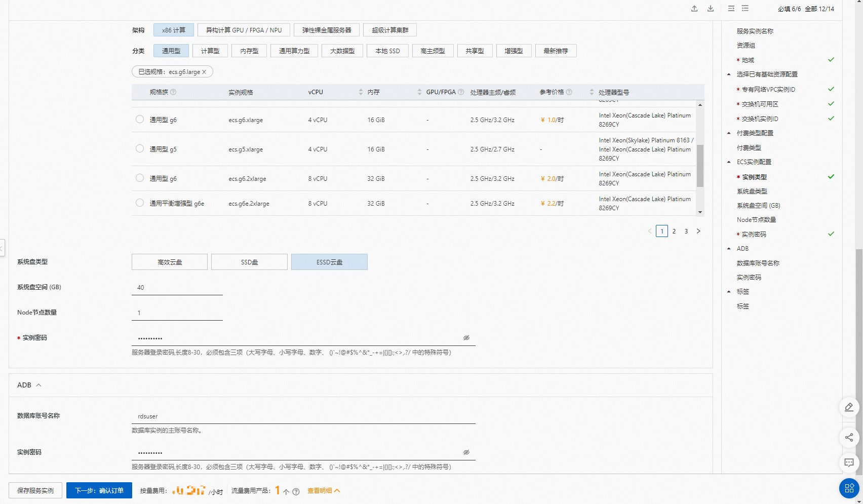Select 高主频型 category tab

pos(433,51)
